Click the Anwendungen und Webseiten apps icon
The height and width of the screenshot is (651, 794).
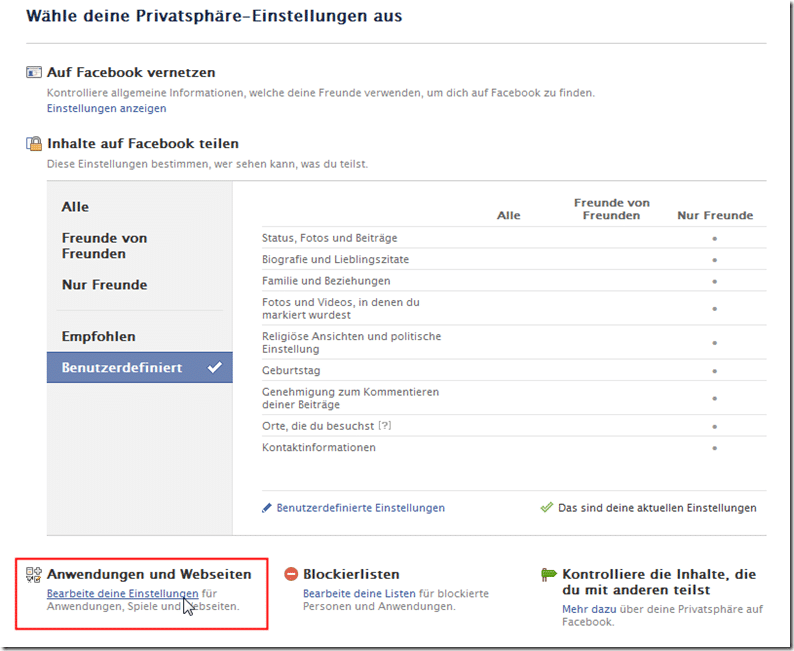coord(34,575)
